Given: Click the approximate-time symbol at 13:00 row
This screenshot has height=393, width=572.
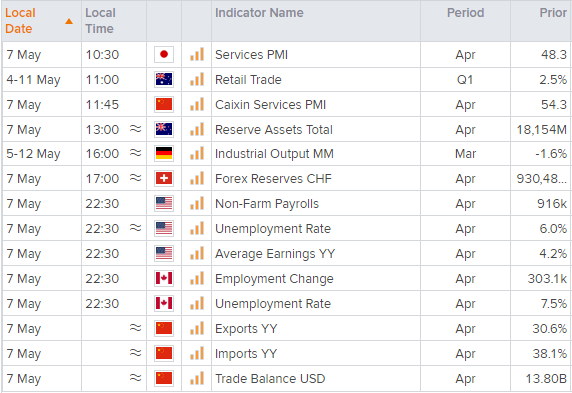Looking at the screenshot, I should [136, 129].
